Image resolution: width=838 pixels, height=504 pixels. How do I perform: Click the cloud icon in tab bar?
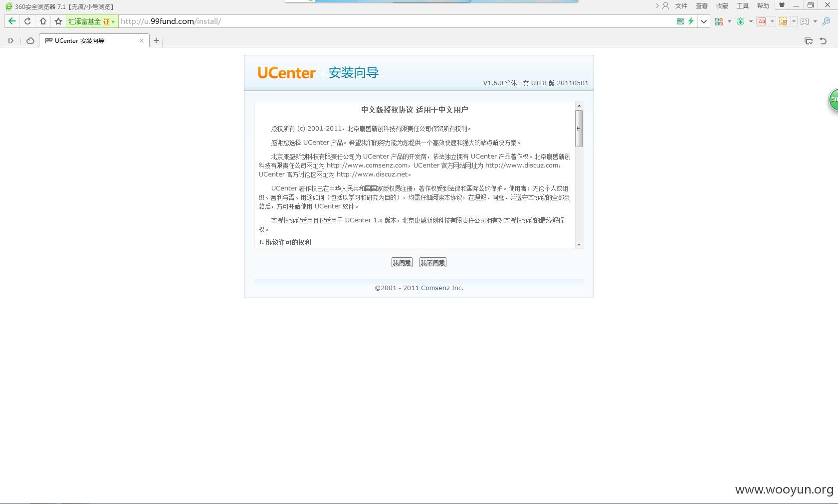click(30, 41)
